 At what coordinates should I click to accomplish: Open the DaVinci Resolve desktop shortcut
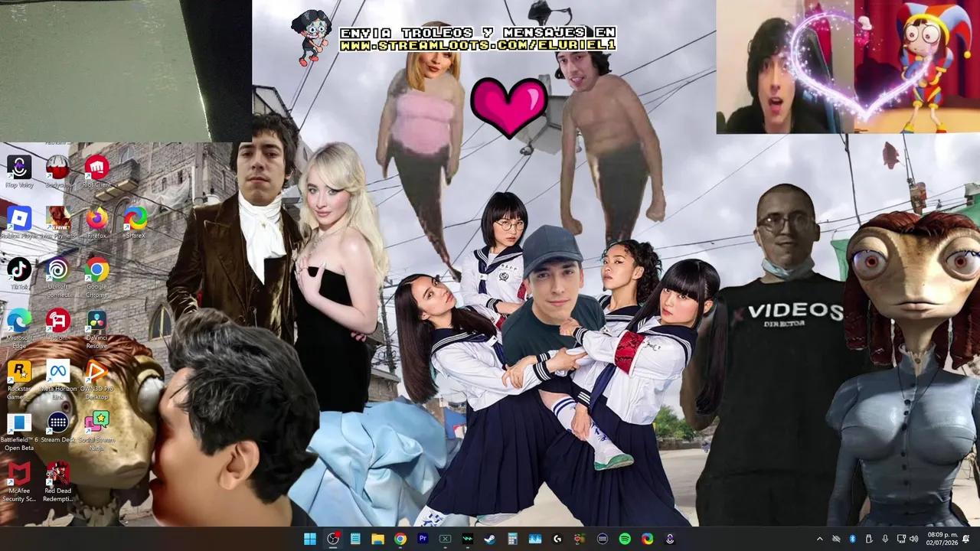tap(96, 328)
